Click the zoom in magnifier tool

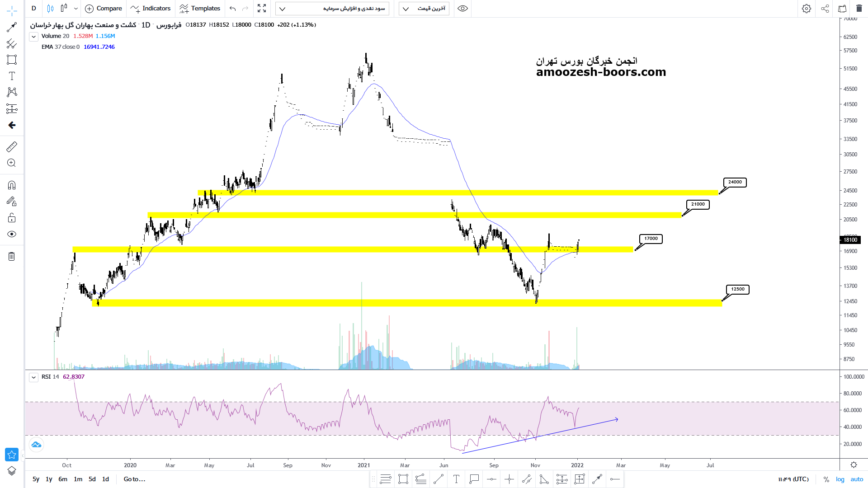(12, 163)
